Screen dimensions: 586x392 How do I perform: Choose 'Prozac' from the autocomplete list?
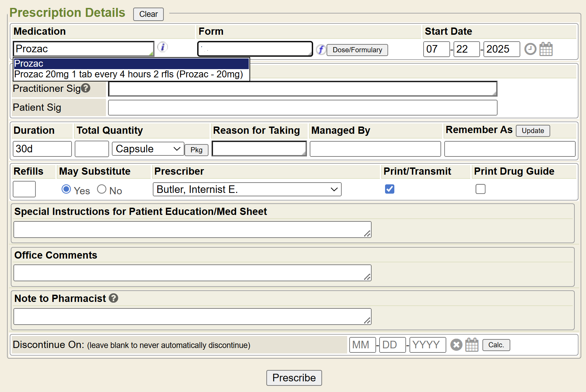coord(131,64)
